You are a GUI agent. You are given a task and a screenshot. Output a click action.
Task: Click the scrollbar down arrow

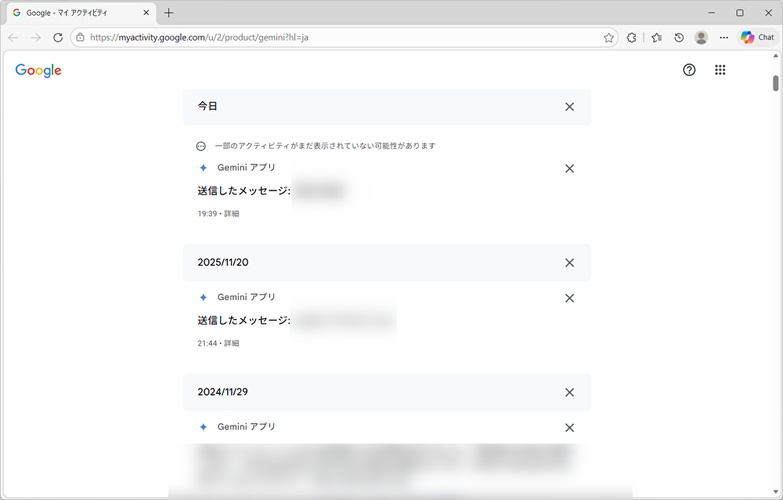(776, 493)
